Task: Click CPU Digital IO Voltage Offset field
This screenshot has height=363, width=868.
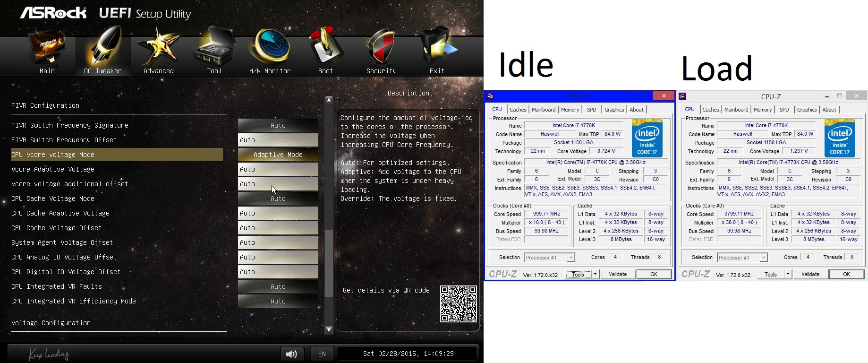Action: click(278, 272)
